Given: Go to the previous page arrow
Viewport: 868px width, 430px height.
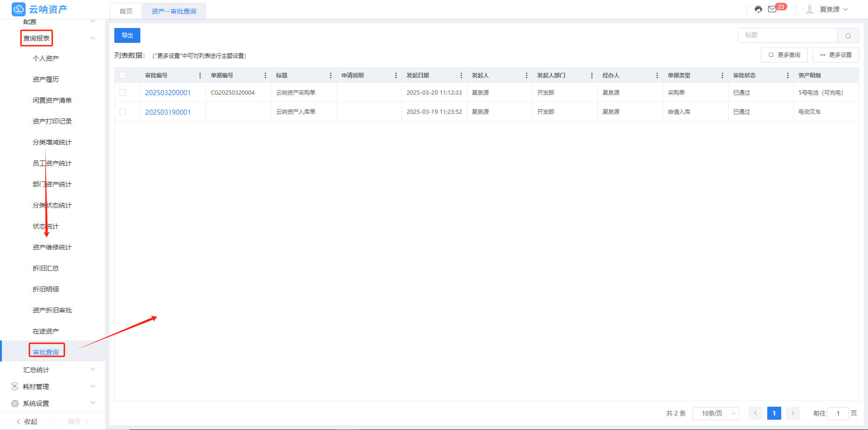Looking at the screenshot, I should coord(756,413).
